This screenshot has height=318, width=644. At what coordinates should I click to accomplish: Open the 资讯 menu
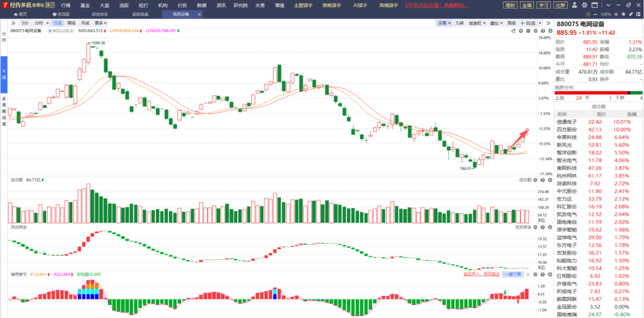221,6
